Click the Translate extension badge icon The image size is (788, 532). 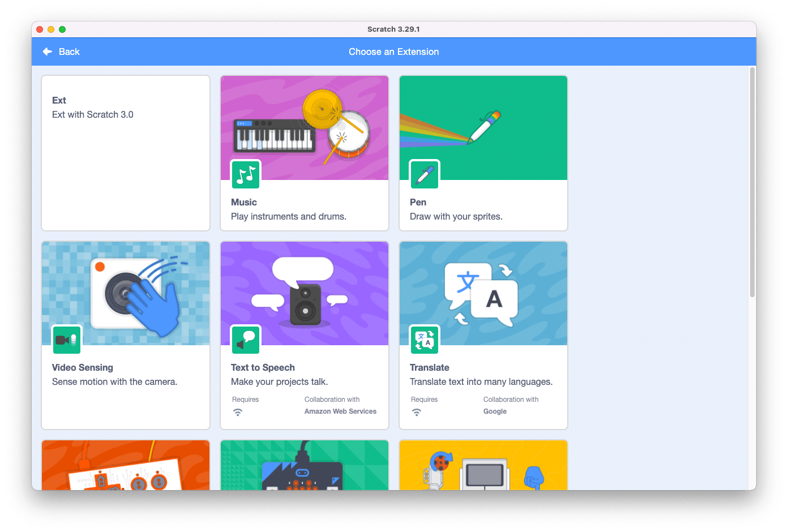[x=425, y=340]
